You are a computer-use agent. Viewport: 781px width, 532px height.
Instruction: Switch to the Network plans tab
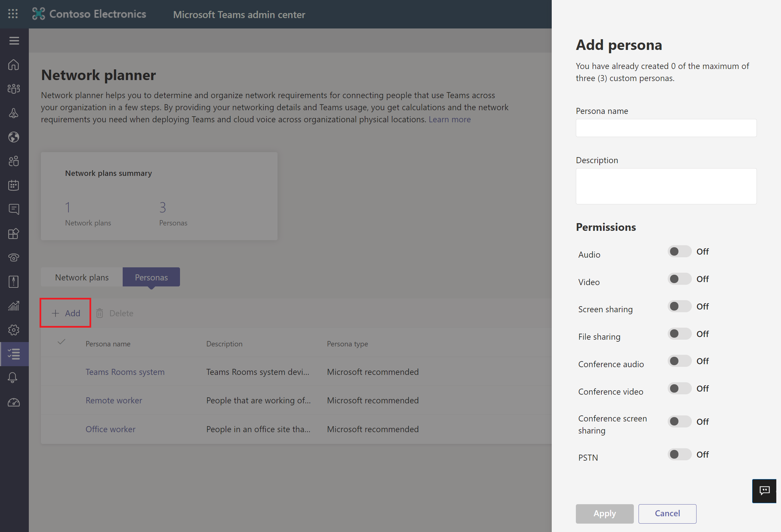pyautogui.click(x=82, y=277)
